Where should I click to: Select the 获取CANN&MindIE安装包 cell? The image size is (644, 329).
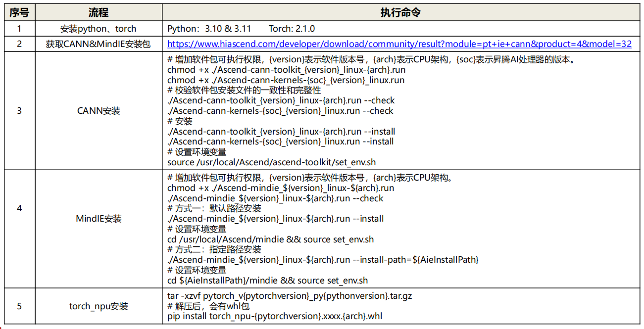click(99, 44)
